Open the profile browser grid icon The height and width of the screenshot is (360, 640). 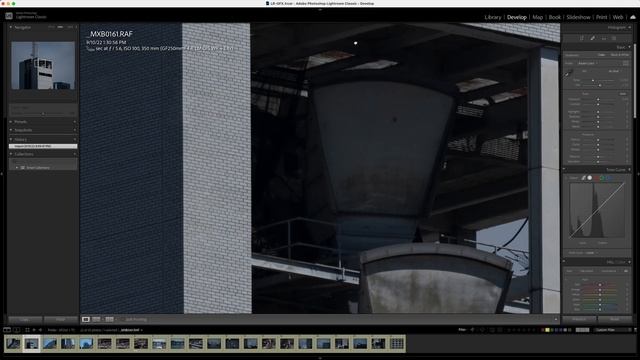coord(626,63)
